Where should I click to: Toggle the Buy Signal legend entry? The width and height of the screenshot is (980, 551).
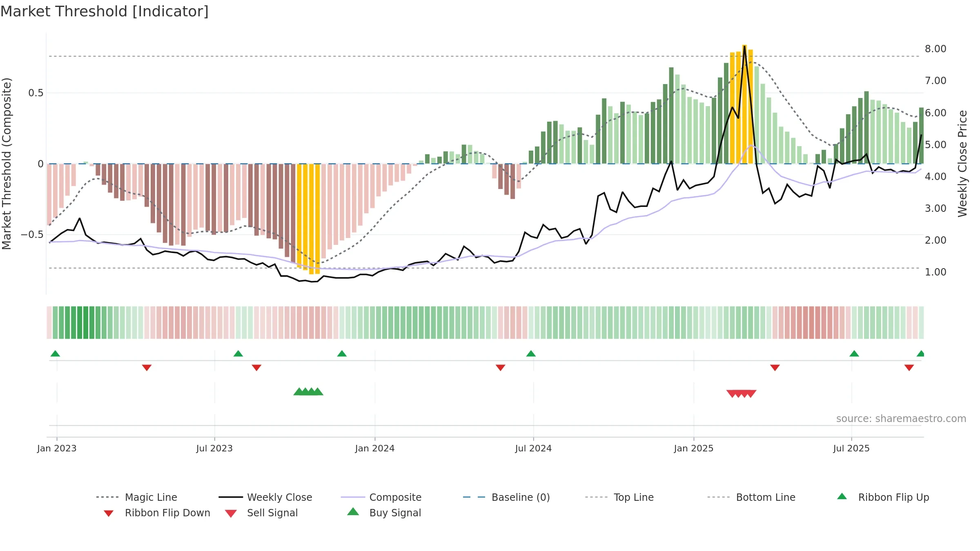pos(384,513)
